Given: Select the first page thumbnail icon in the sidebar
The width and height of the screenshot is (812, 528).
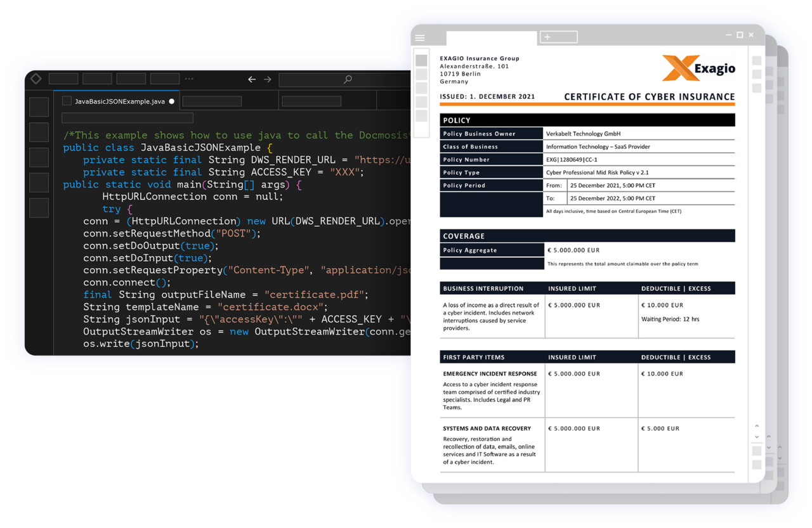Looking at the screenshot, I should pos(422,60).
